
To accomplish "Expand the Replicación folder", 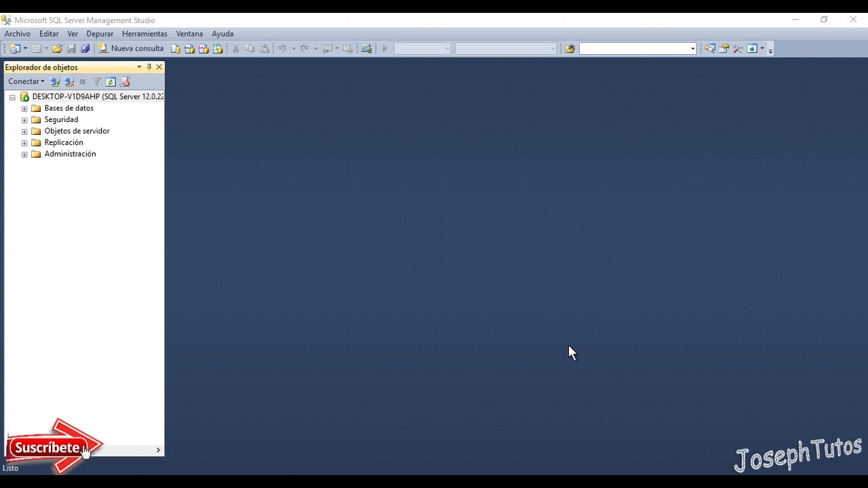I will pos(24,143).
